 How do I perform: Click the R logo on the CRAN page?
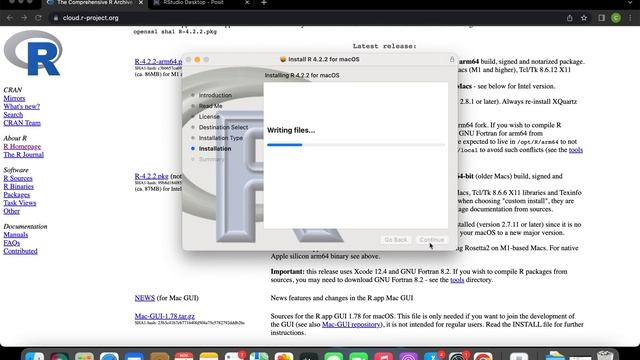pyautogui.click(x=33, y=53)
